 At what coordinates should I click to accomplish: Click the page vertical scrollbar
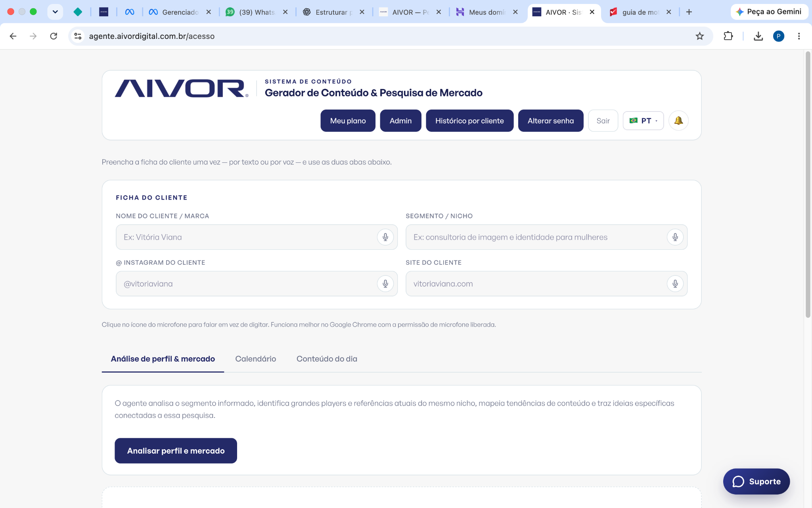click(808, 185)
